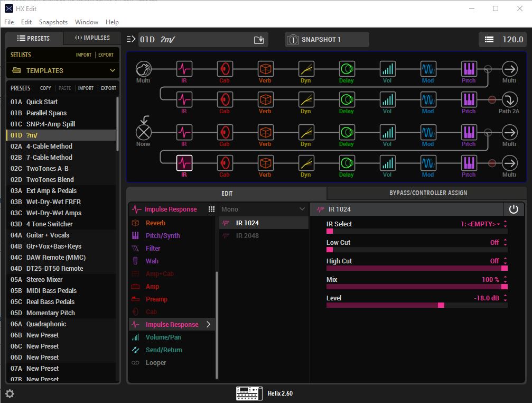Toggle the IR 1024 bypass power button
The image size is (532, 403).
[514, 209]
